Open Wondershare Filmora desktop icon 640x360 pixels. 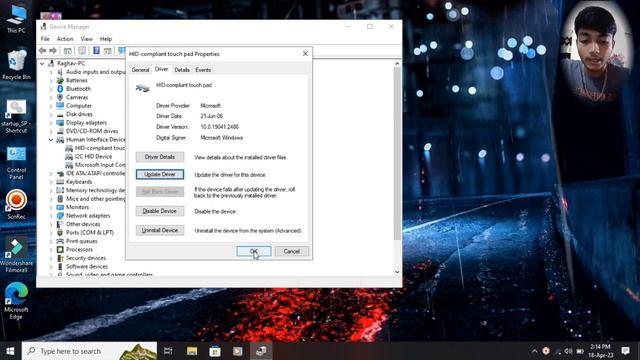(x=16, y=255)
